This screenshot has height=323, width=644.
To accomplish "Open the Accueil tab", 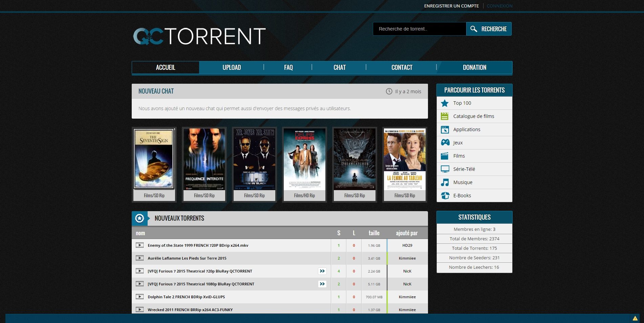I will click(166, 67).
